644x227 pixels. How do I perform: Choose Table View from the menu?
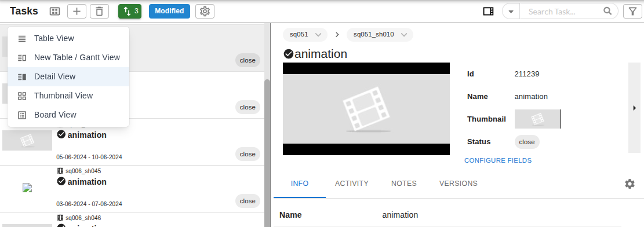click(68, 38)
